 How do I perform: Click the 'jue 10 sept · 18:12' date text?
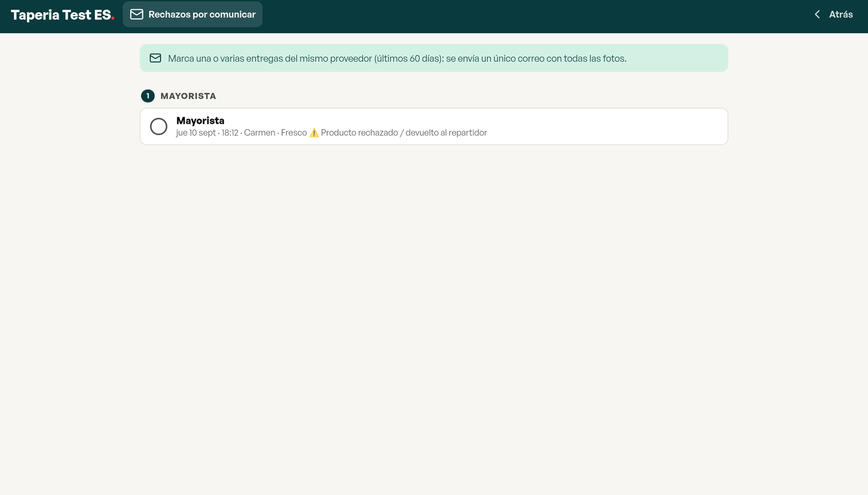[207, 133]
